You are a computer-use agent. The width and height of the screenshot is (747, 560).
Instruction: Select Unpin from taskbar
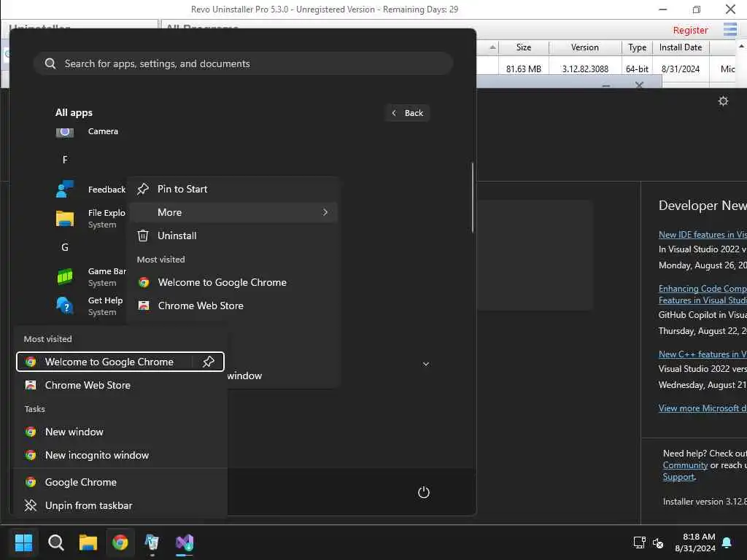coord(120,505)
